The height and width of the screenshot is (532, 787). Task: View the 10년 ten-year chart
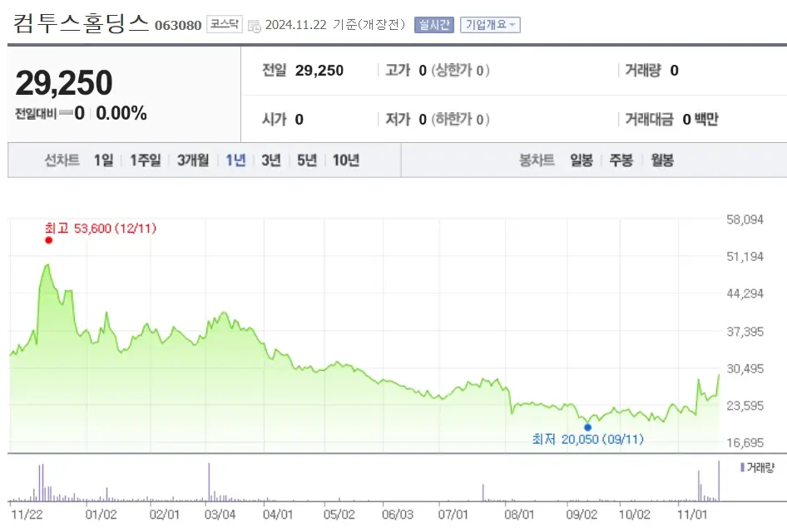click(x=345, y=160)
